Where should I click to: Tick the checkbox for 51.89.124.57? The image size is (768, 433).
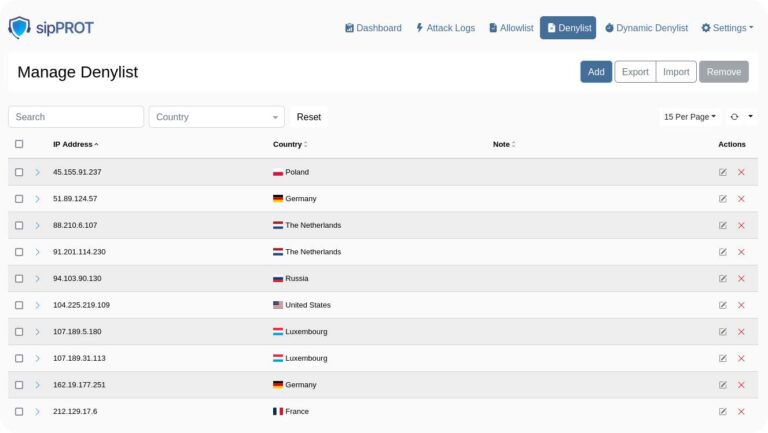(x=19, y=198)
